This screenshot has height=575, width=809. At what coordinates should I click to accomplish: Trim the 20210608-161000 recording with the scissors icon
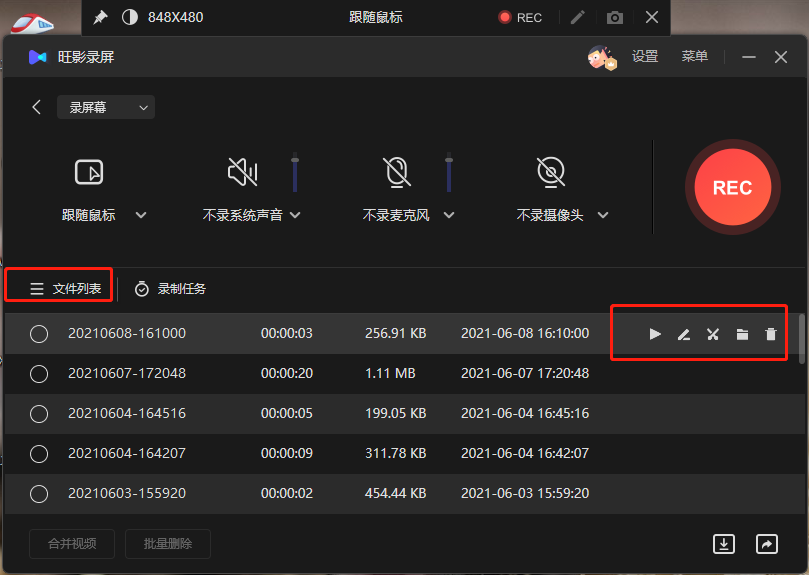pyautogui.click(x=713, y=334)
